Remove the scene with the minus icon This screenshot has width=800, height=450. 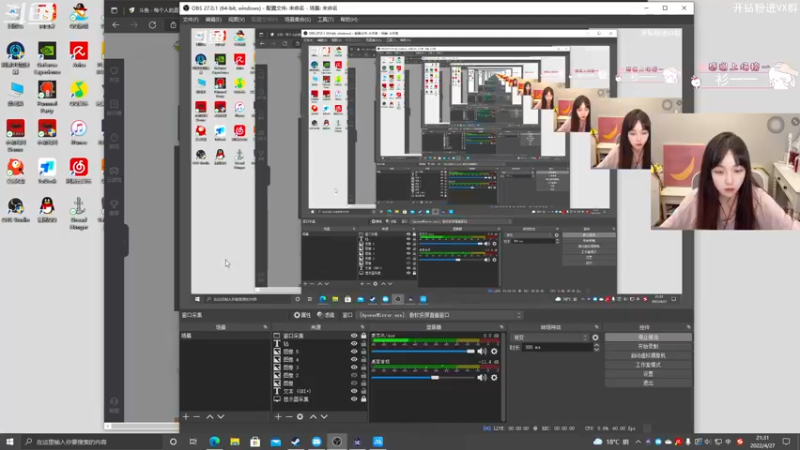[x=196, y=417]
